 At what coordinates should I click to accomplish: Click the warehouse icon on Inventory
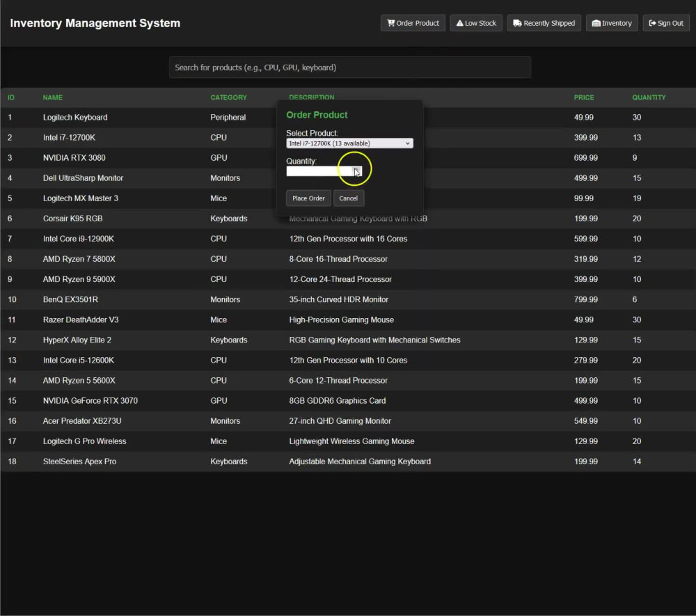pos(596,23)
